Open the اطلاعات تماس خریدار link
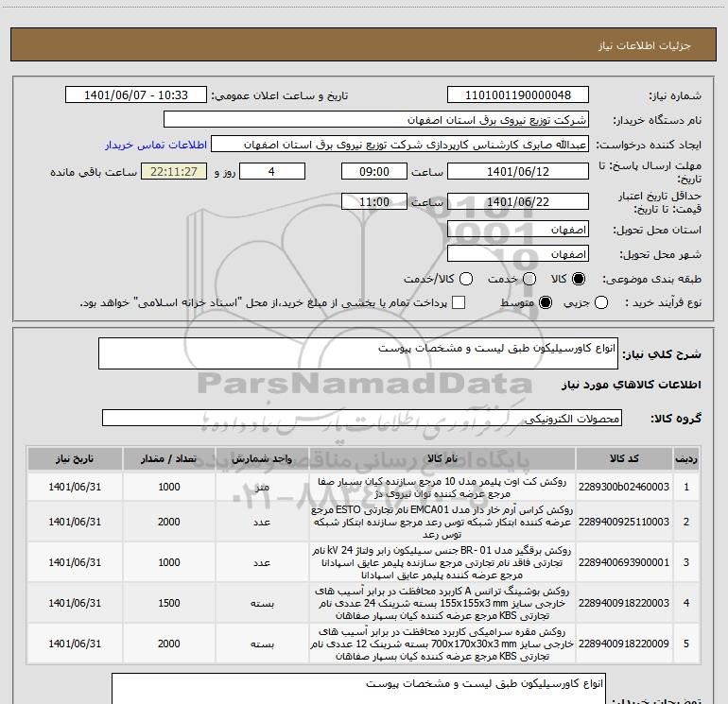The width and height of the screenshot is (728, 704). point(156,145)
